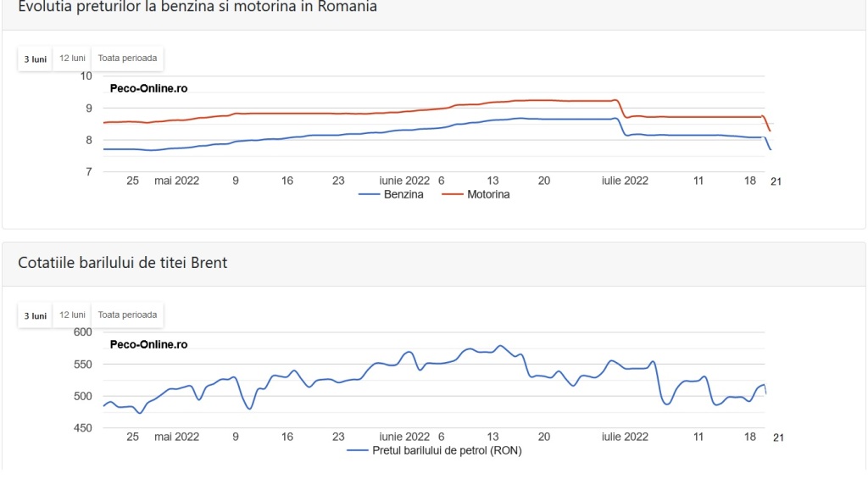
Task: Click the iulie 2022 label on fuel chart axis
Action: click(625, 181)
